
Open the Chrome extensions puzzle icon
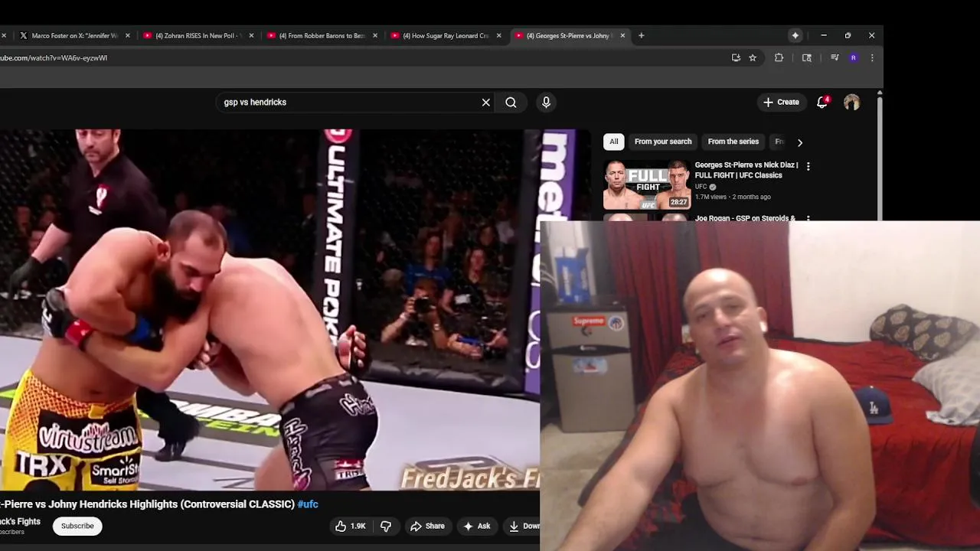point(779,57)
